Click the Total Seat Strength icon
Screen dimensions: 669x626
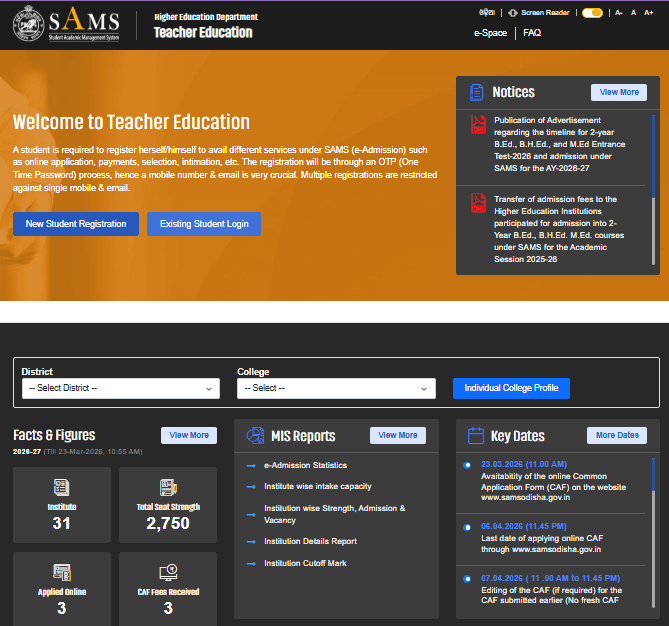(168, 487)
